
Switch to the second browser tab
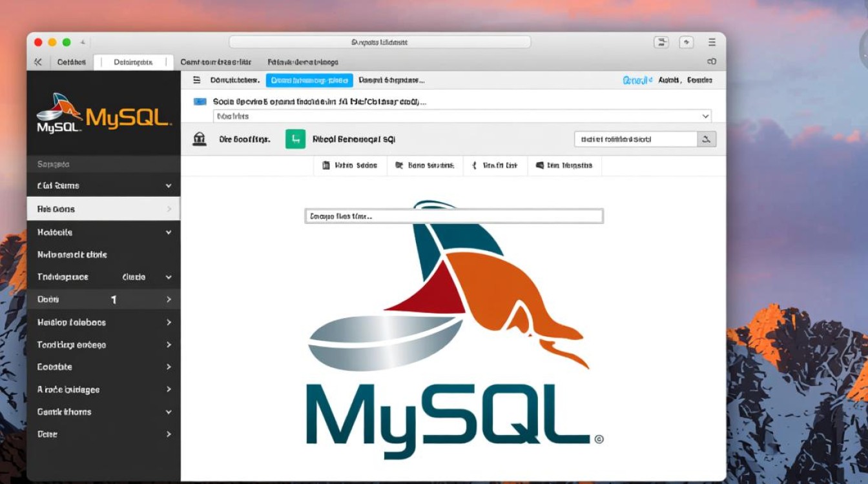coord(134,61)
